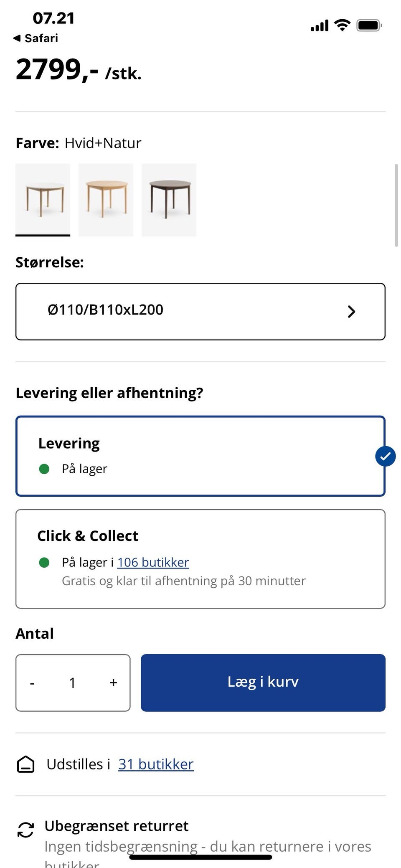This screenshot has height=868, width=401.
Task: Expand size options with chevron arrow
Action: (351, 311)
